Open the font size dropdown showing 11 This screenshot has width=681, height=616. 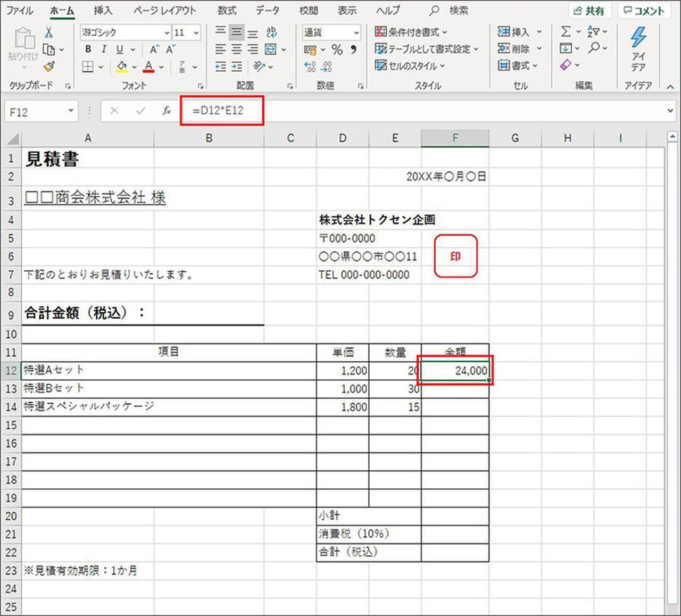click(x=196, y=32)
